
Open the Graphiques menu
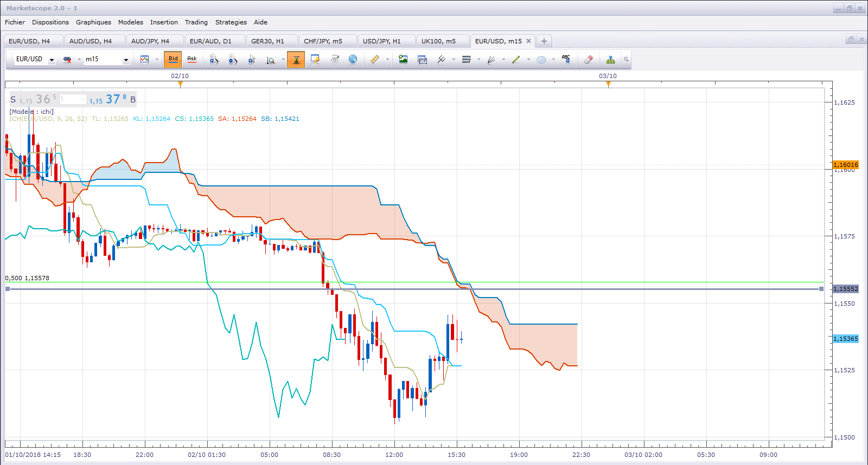93,22
